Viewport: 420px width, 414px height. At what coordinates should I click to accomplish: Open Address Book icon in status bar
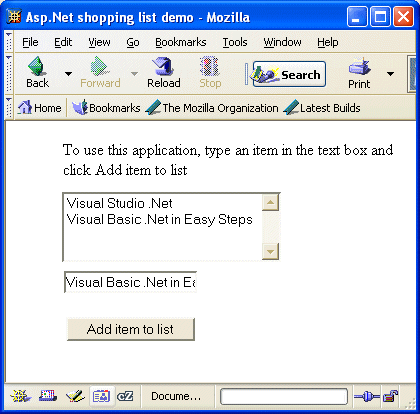click(x=101, y=396)
